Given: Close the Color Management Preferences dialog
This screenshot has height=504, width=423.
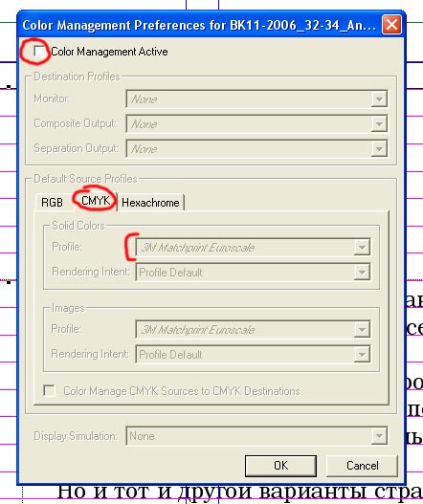Looking at the screenshot, I should coord(391,25).
